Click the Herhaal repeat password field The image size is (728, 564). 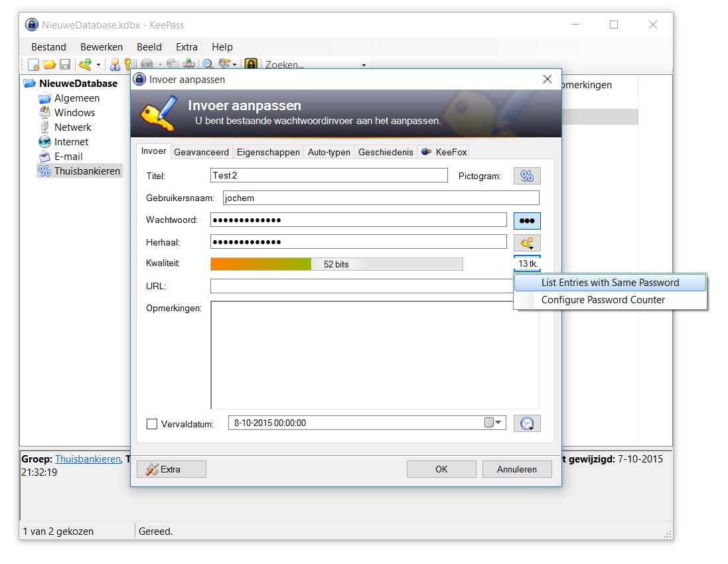[x=358, y=242]
